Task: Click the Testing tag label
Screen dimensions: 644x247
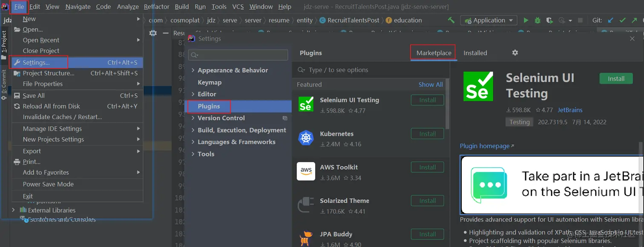Action: click(520, 122)
